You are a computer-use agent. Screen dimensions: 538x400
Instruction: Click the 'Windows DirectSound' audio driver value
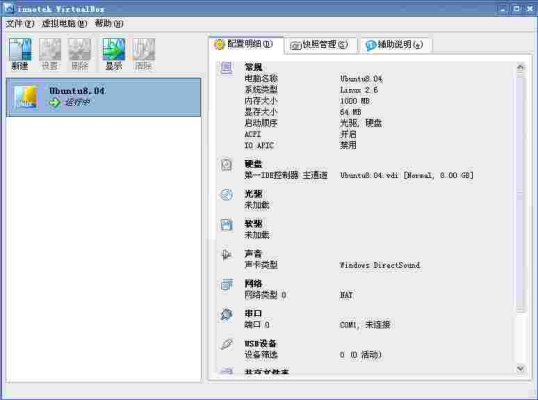tap(380, 265)
